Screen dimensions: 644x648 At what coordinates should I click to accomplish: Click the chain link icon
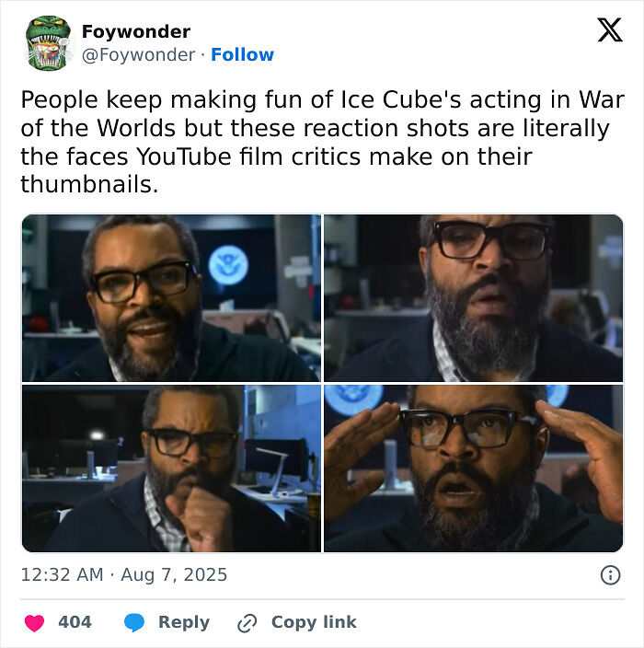coord(247,623)
